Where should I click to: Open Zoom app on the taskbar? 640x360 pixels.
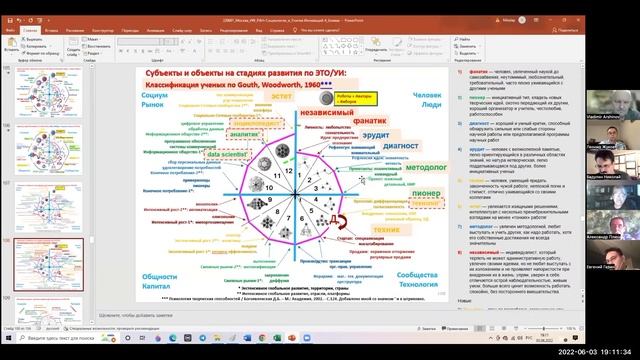(307, 338)
